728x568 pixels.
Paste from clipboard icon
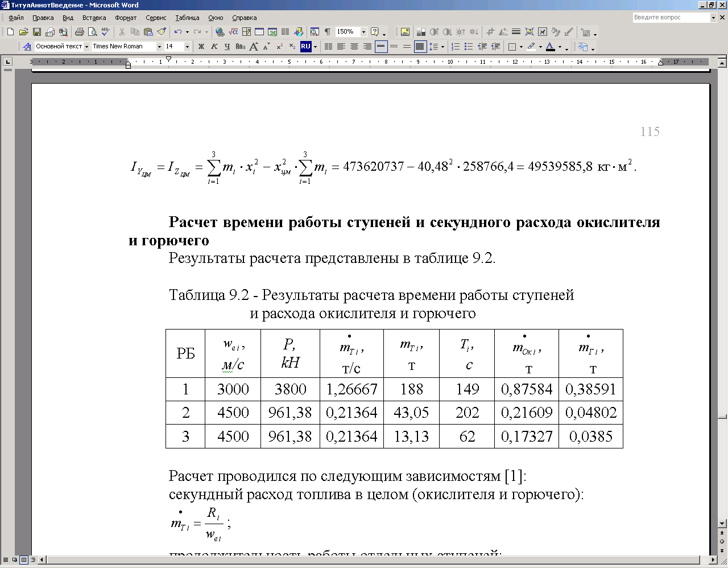click(x=148, y=32)
